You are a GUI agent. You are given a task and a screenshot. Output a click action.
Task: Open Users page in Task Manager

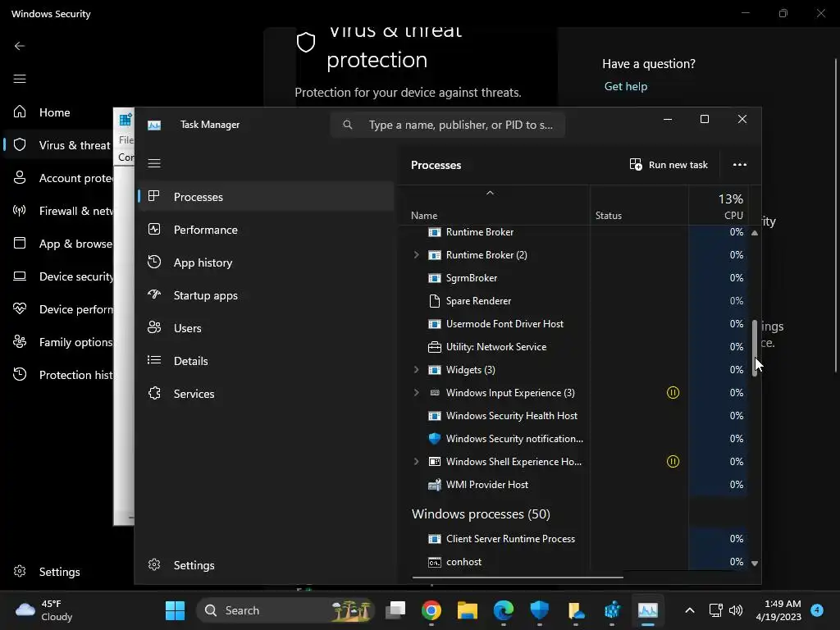(267, 328)
